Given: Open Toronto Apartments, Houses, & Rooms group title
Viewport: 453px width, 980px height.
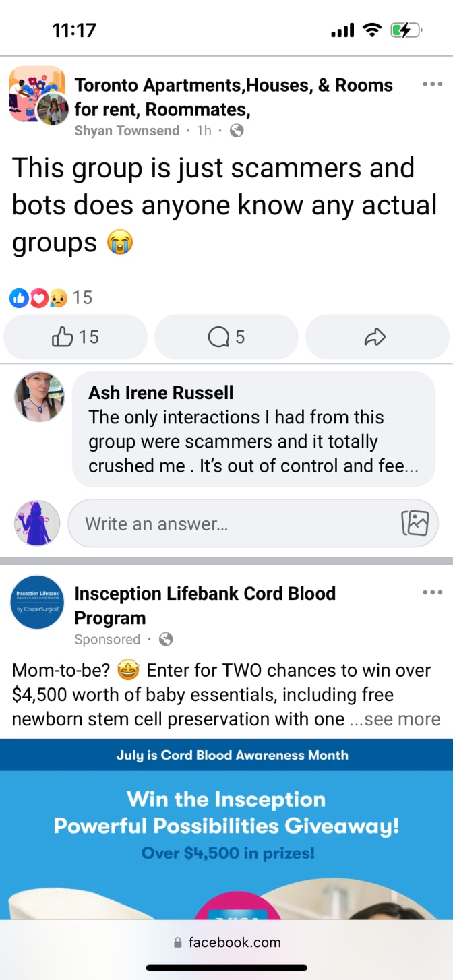Looking at the screenshot, I should click(x=233, y=96).
